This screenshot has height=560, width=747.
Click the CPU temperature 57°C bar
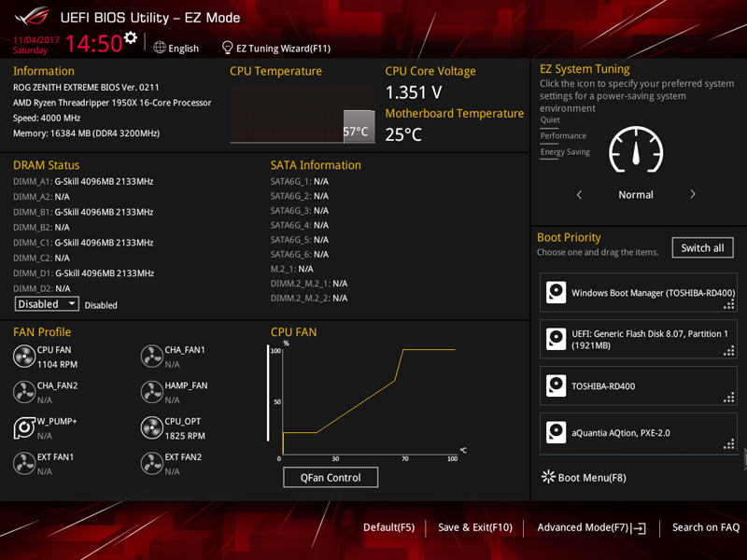coord(359,126)
